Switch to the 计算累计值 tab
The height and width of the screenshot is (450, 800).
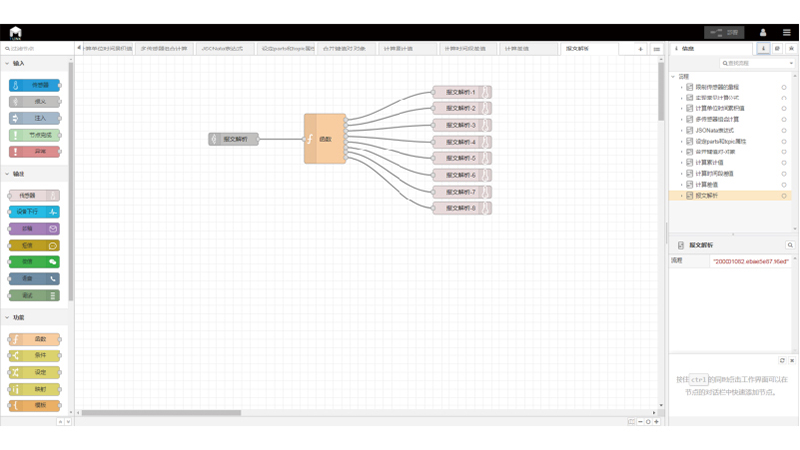pos(398,49)
